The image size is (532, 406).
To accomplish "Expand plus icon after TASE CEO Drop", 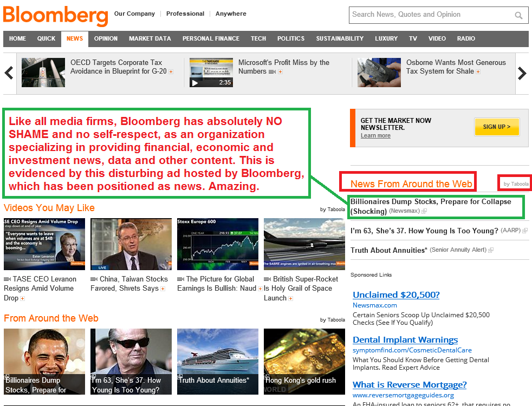I will [22, 299].
